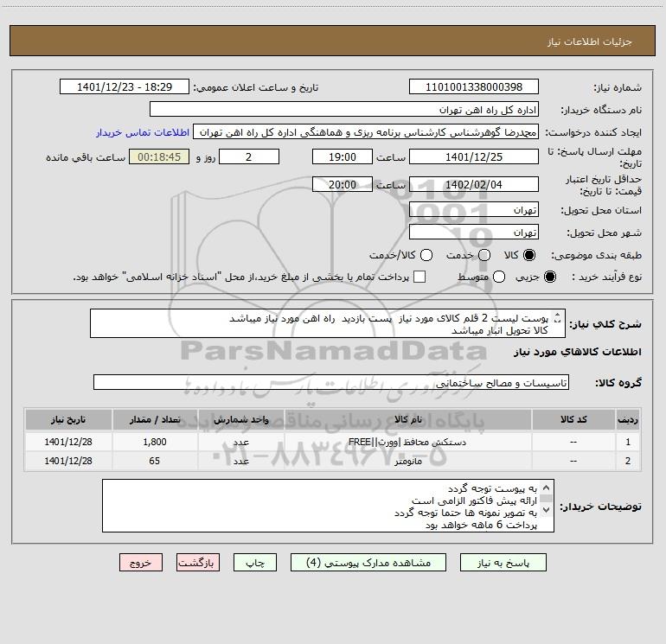Click the response deadline date 1401/12/25
666x644 pixels.
[x=474, y=156]
